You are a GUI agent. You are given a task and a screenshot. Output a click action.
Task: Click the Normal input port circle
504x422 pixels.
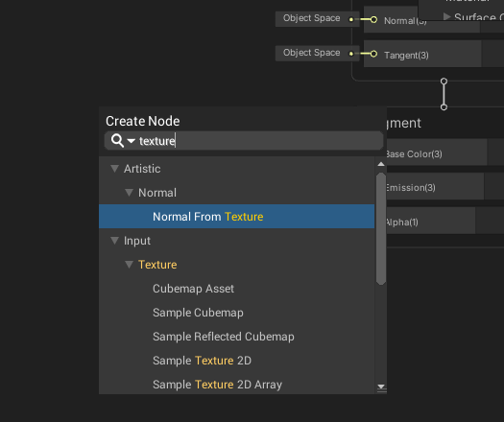click(373, 19)
